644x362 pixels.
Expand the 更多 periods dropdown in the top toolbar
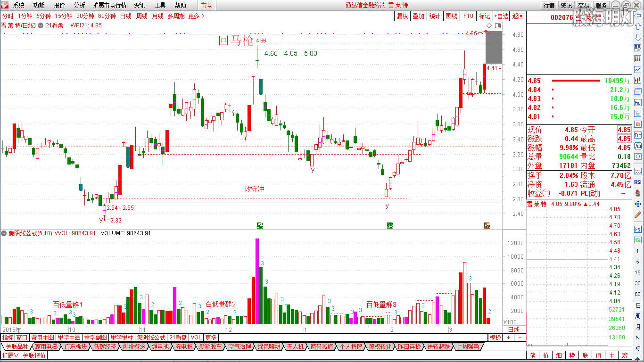pos(196,16)
